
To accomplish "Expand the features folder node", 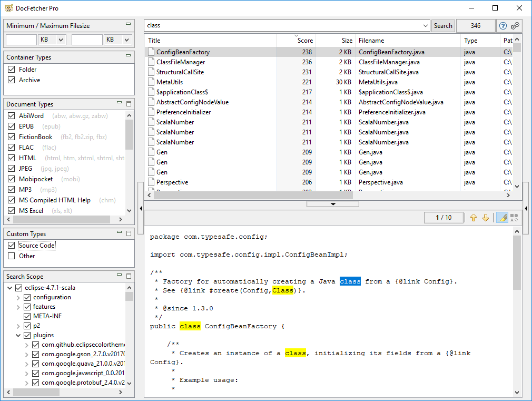I will click(x=18, y=307).
